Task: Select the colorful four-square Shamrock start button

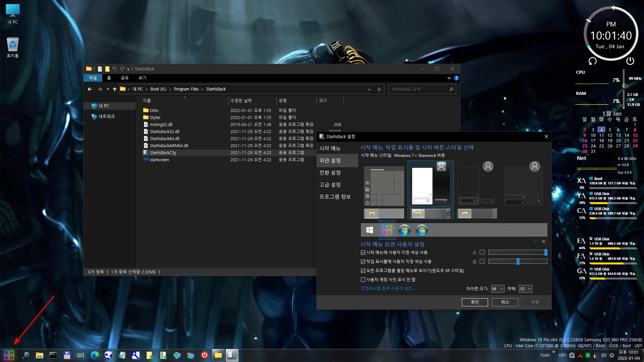Action: point(387,230)
